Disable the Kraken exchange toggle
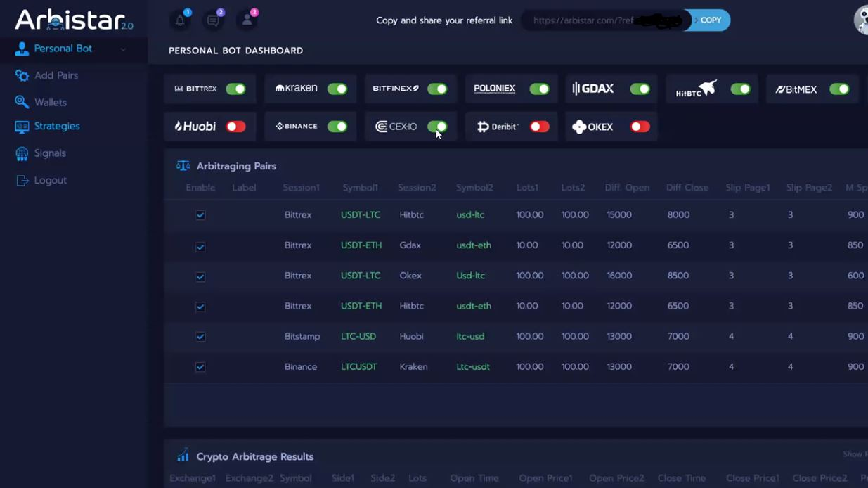 (337, 89)
